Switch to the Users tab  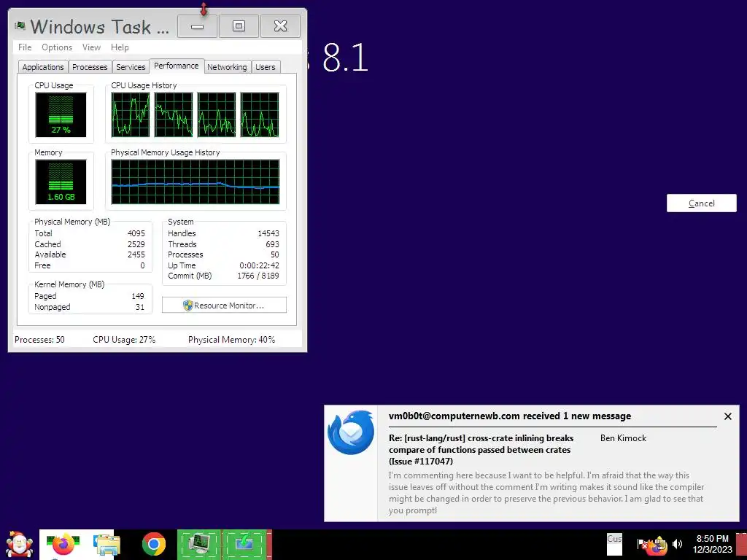click(x=266, y=67)
